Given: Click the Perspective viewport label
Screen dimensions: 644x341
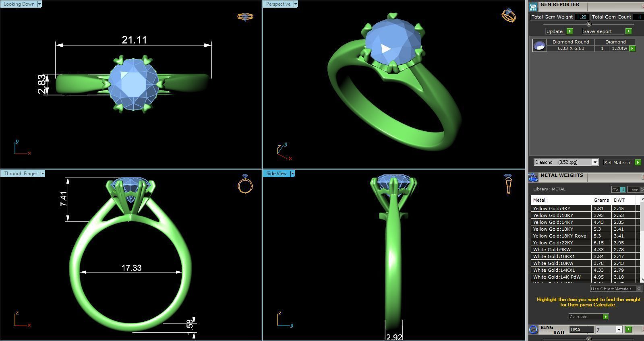Looking at the screenshot, I should [278, 4].
